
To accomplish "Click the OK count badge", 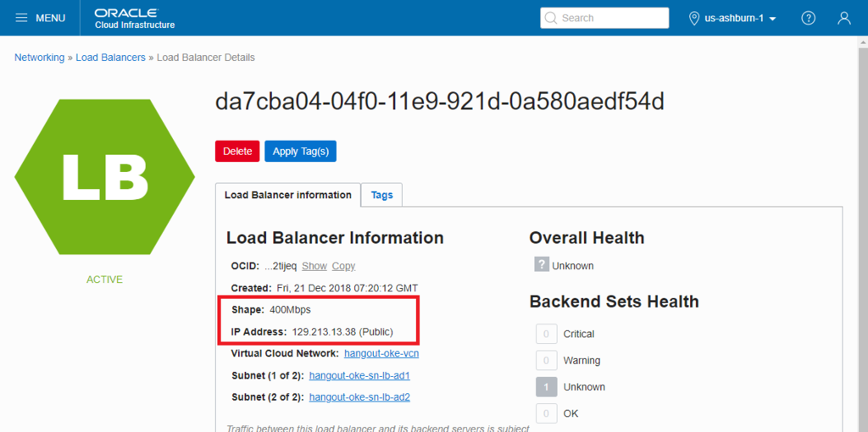I will (547, 413).
